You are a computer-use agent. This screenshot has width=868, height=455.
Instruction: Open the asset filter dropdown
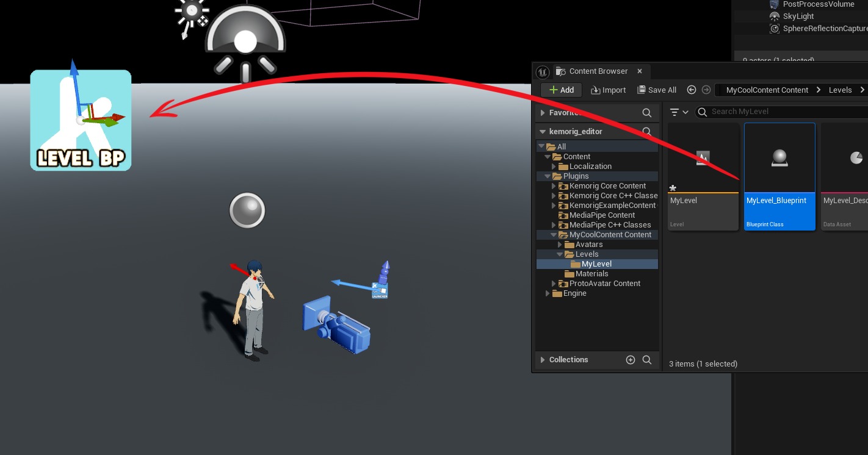click(x=679, y=112)
